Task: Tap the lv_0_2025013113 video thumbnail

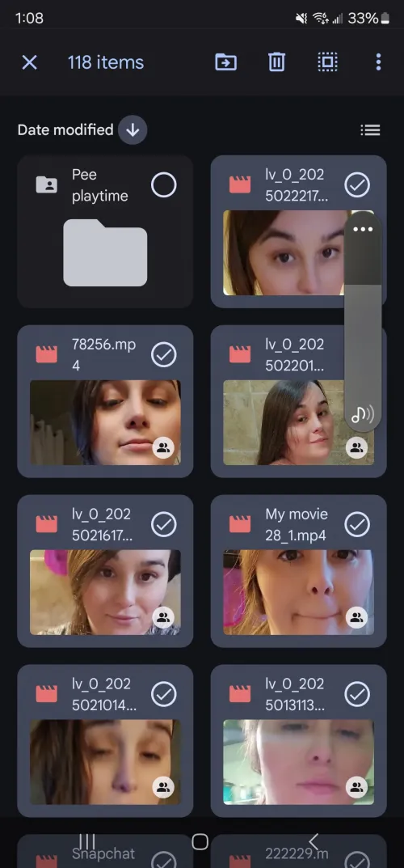Action: point(298,762)
